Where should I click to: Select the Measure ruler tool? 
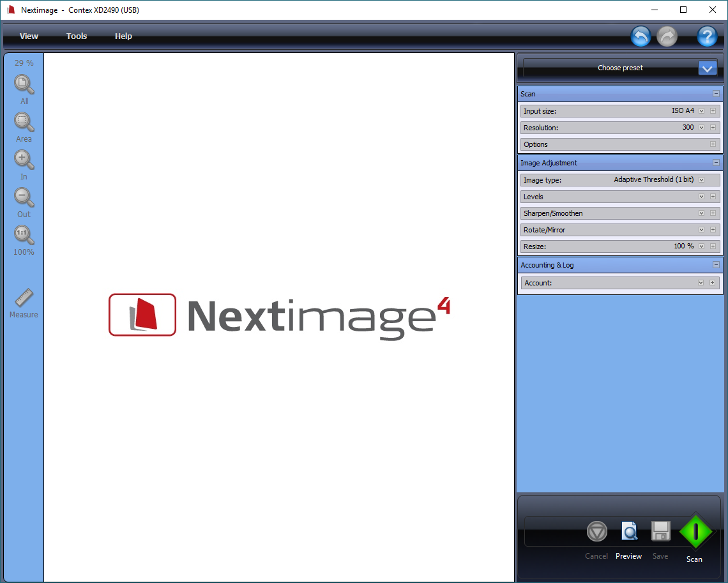tap(24, 298)
